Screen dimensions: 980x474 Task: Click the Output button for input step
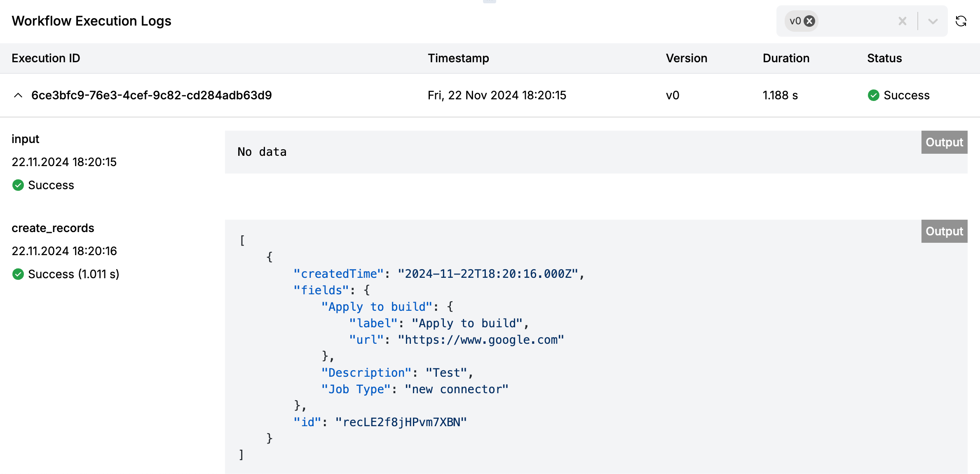(x=944, y=142)
